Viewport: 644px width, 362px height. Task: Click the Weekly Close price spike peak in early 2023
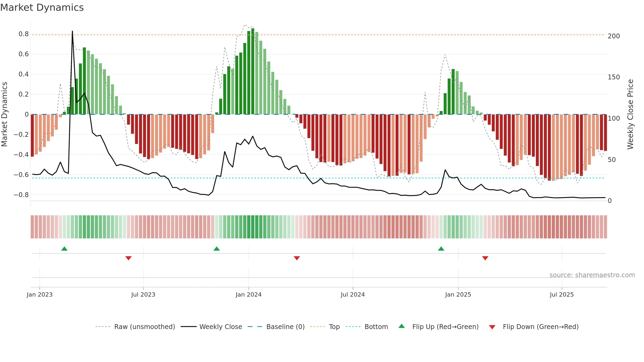(72, 31)
